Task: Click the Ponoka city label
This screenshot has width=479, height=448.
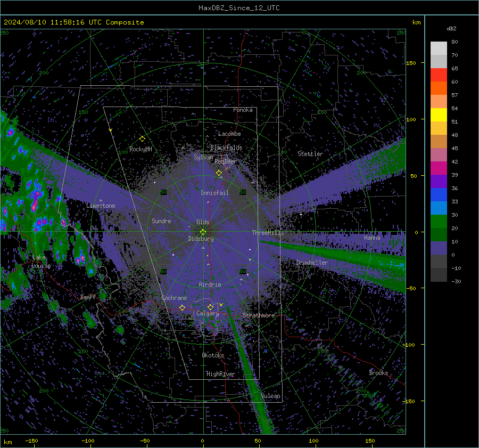Action: [243, 110]
